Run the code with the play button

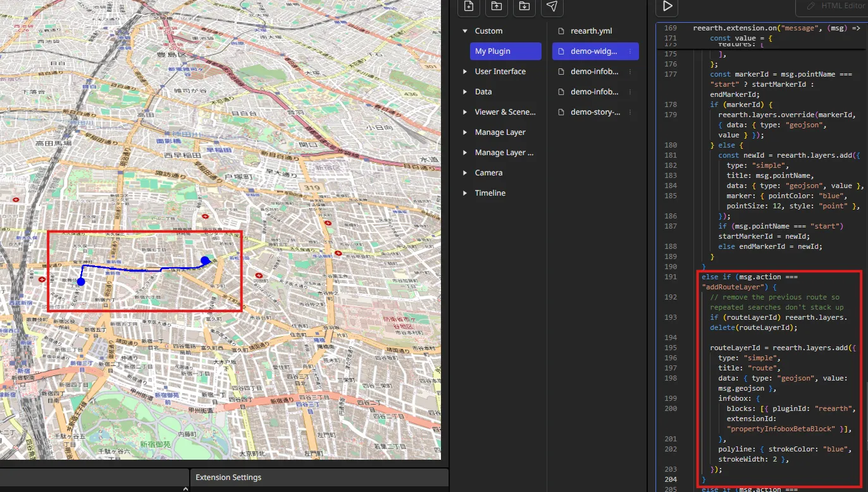tap(667, 6)
